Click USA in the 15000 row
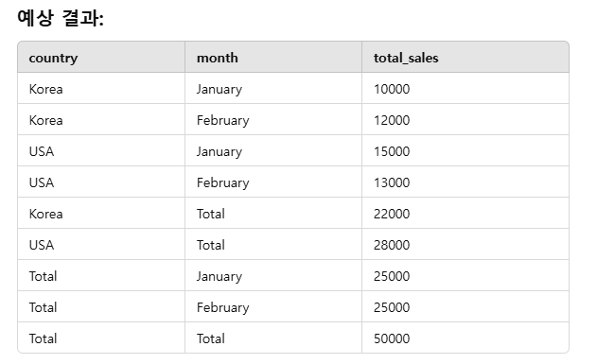This screenshot has height=364, width=597. point(42,151)
